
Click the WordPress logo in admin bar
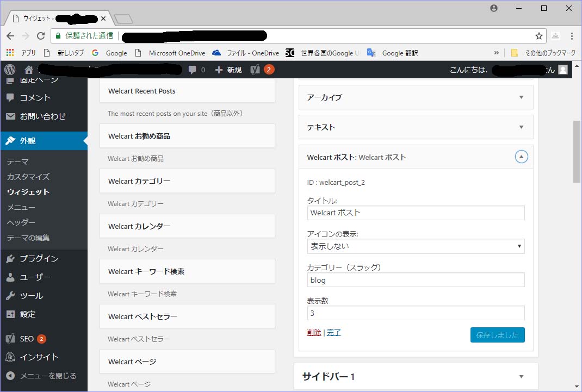coord(10,70)
